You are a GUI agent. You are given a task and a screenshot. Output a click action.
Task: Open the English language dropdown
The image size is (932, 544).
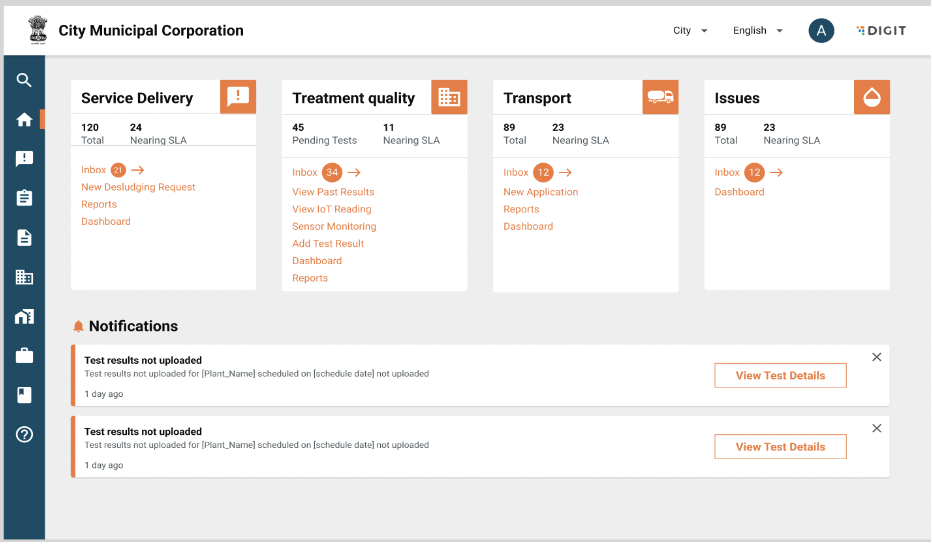coord(757,31)
